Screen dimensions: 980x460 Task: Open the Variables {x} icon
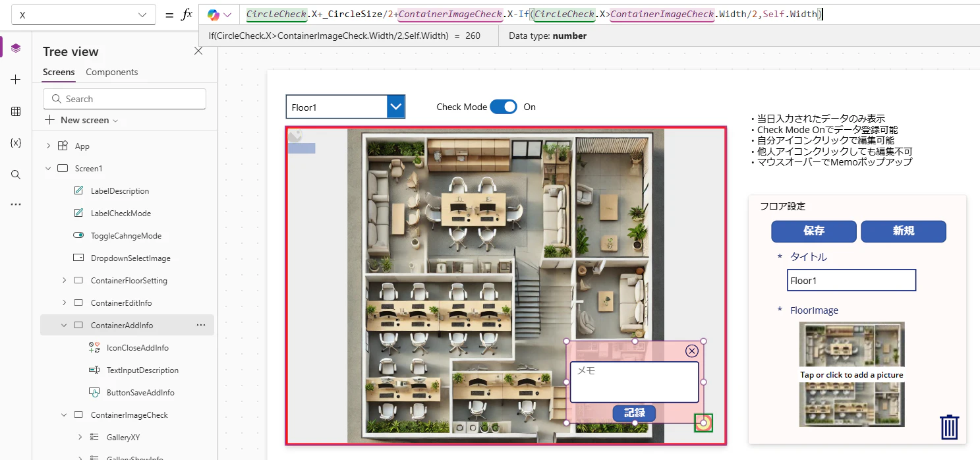16,142
